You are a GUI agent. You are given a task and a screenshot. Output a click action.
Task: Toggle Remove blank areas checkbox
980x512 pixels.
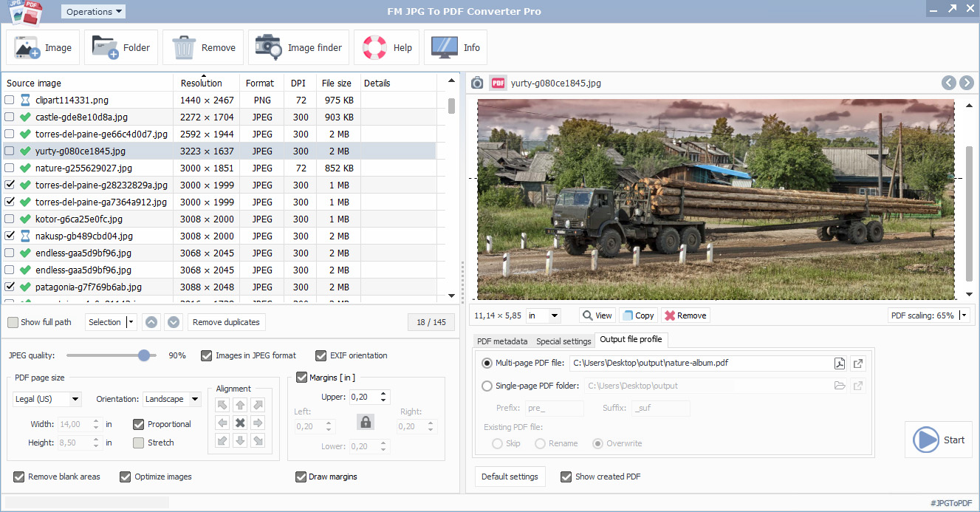pos(18,477)
